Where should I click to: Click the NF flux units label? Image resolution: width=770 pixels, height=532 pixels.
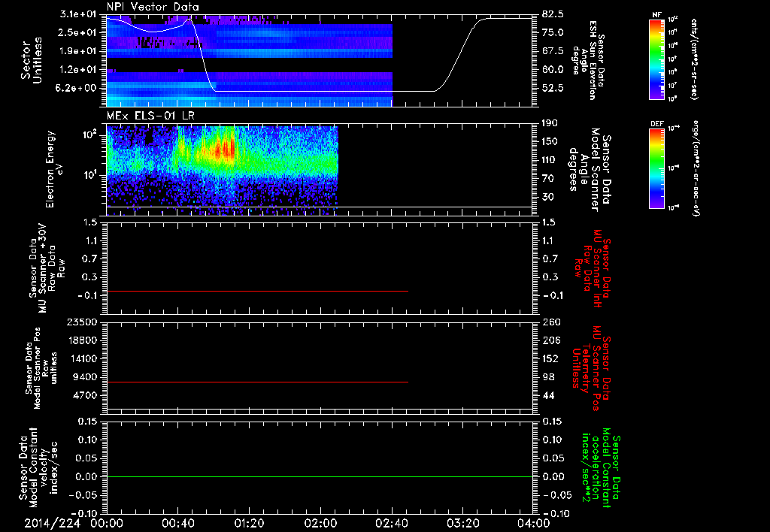(x=694, y=59)
